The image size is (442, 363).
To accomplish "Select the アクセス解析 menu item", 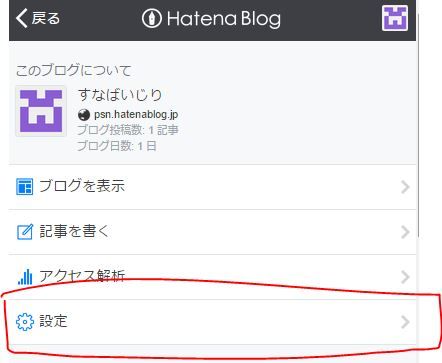I will pos(212,277).
